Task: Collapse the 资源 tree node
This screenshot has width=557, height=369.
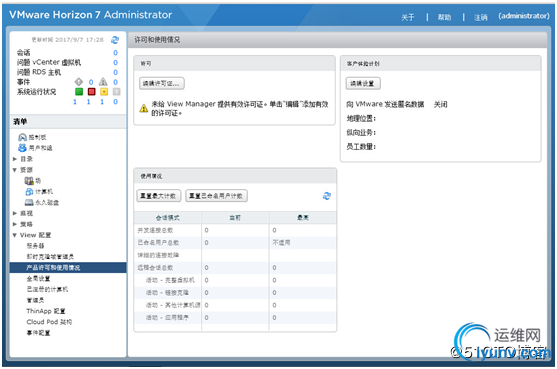Action: (15, 170)
